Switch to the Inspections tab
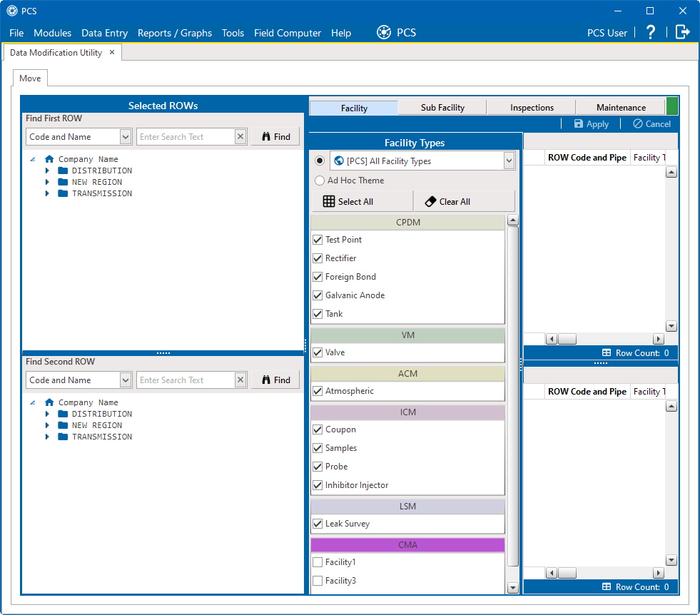The width and height of the screenshot is (700, 615). point(532,107)
